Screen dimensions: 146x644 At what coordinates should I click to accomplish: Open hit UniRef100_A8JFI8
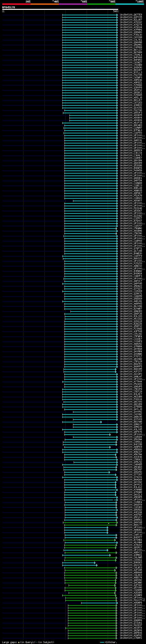point(131,123)
